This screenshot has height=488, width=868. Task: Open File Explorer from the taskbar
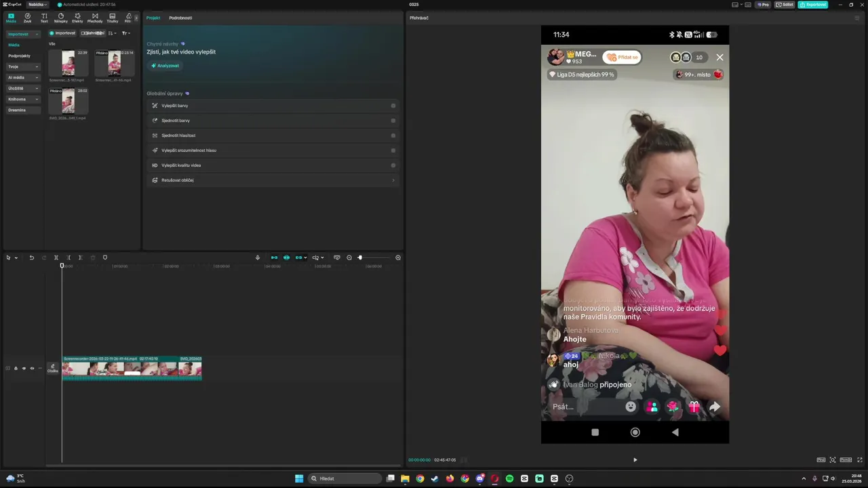coord(405,479)
